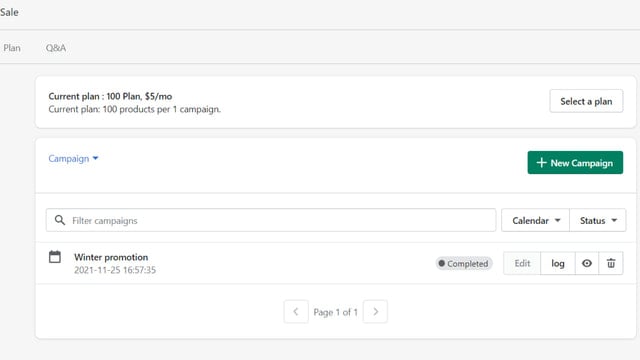
Task: Click the plus icon on New Campaign
Action: tap(541, 162)
